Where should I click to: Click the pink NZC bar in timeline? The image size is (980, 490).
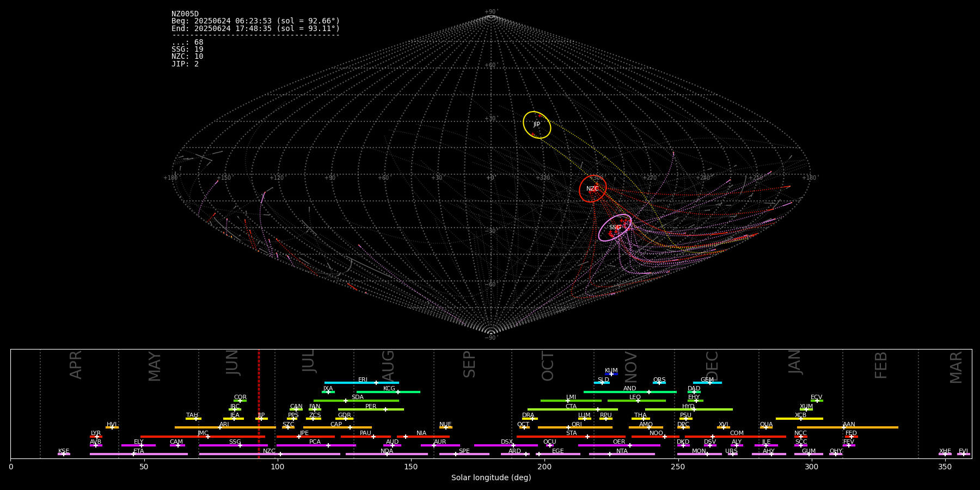pos(269,454)
